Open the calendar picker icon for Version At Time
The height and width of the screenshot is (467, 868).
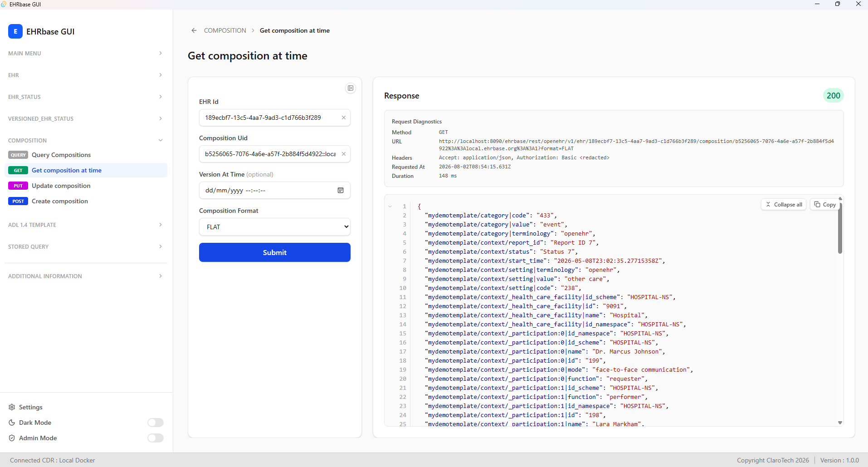click(x=341, y=190)
